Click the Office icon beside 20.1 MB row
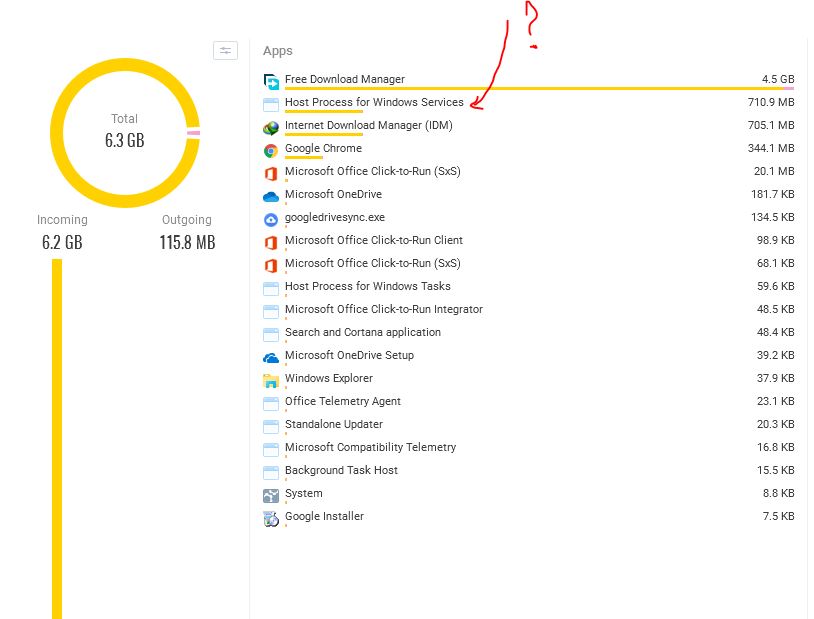The width and height of the screenshot is (814, 619). (x=271, y=173)
